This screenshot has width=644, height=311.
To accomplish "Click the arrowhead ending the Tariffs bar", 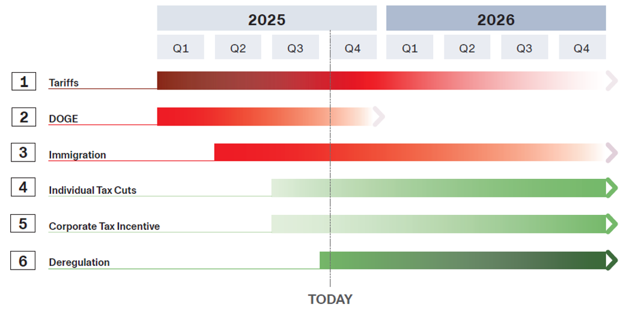I will coord(612,80).
